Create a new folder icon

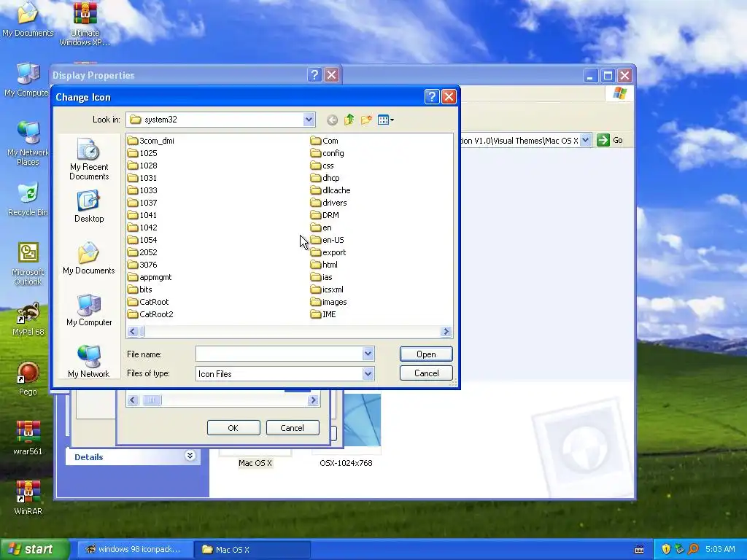click(x=366, y=120)
